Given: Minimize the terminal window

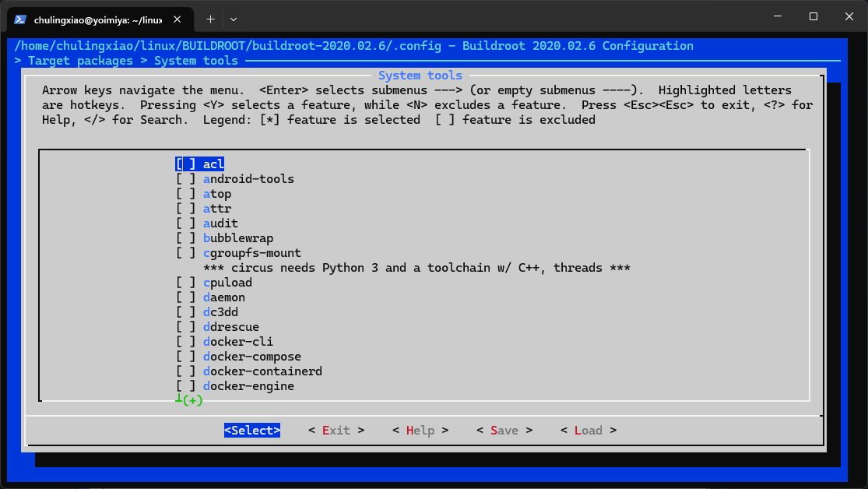Looking at the screenshot, I should (x=778, y=16).
